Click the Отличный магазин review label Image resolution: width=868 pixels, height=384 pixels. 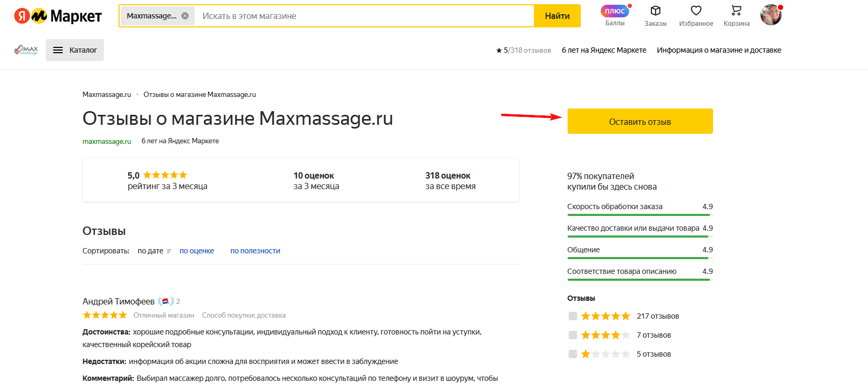[164, 316]
